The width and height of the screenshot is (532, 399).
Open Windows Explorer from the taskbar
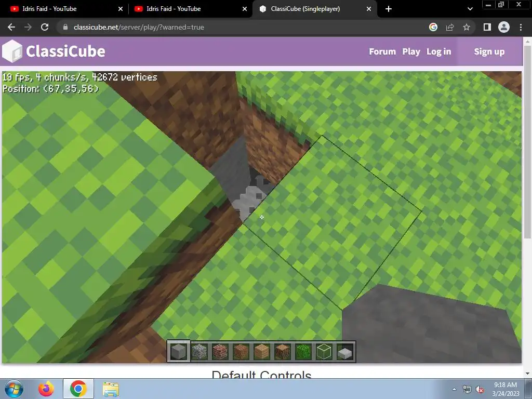click(111, 389)
